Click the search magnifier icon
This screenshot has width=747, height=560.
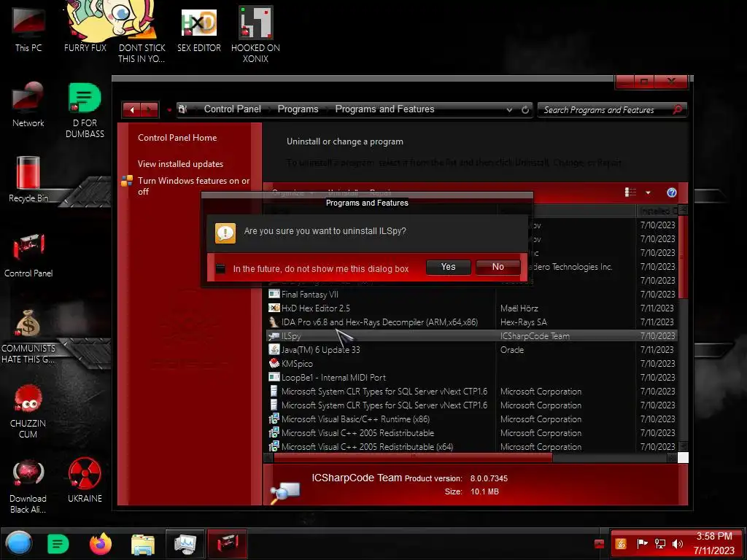(x=678, y=109)
